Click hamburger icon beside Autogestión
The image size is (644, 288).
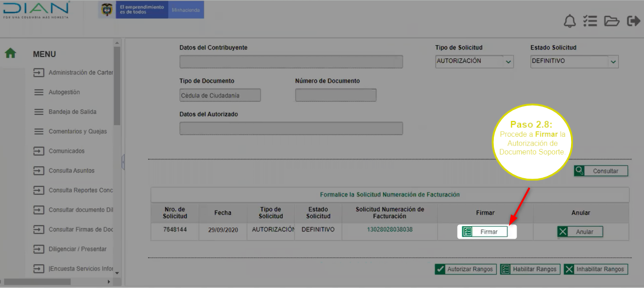pyautogui.click(x=39, y=93)
